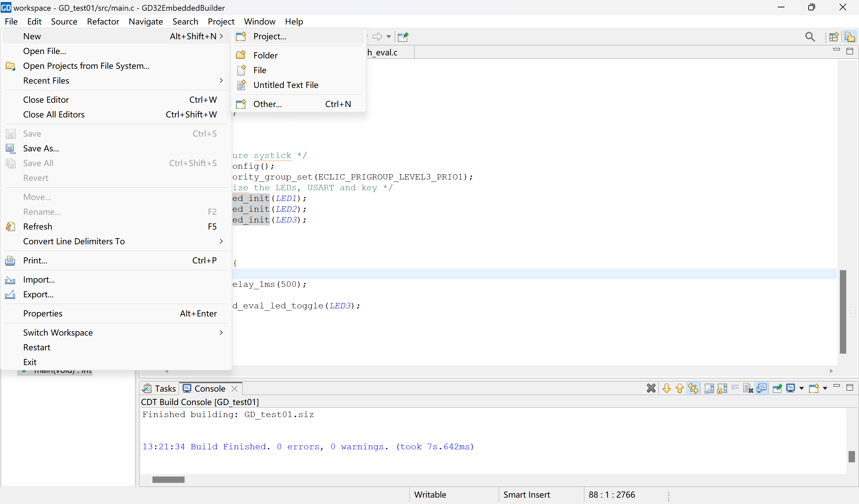The image size is (859, 504).
Task: Click the Next Error down arrow in console
Action: tap(666, 388)
